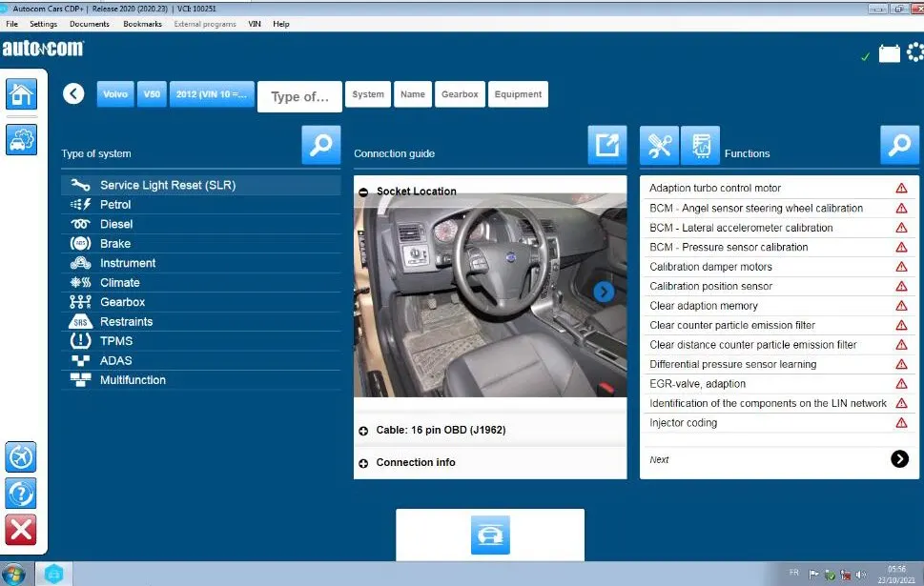Select ADAS system type
924x586 pixels.
tap(201, 360)
